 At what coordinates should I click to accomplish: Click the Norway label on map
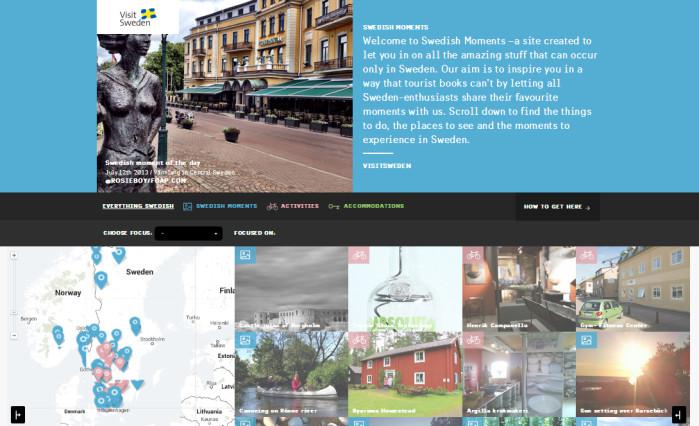coord(68,293)
